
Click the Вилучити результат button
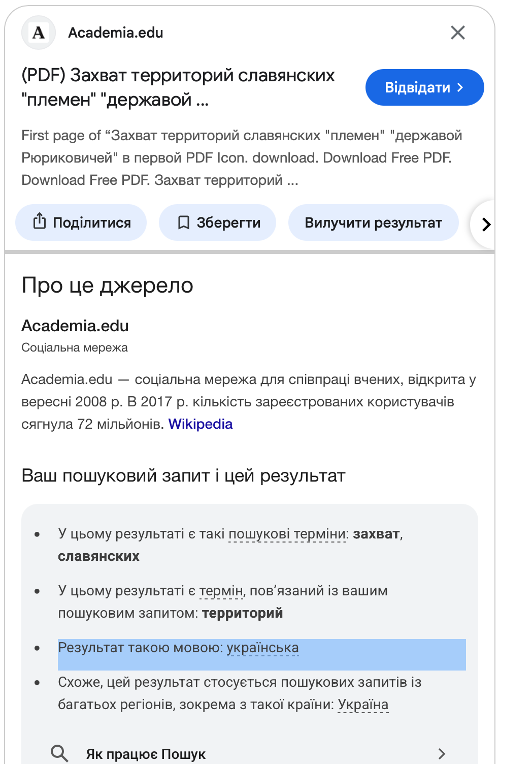[x=373, y=222]
